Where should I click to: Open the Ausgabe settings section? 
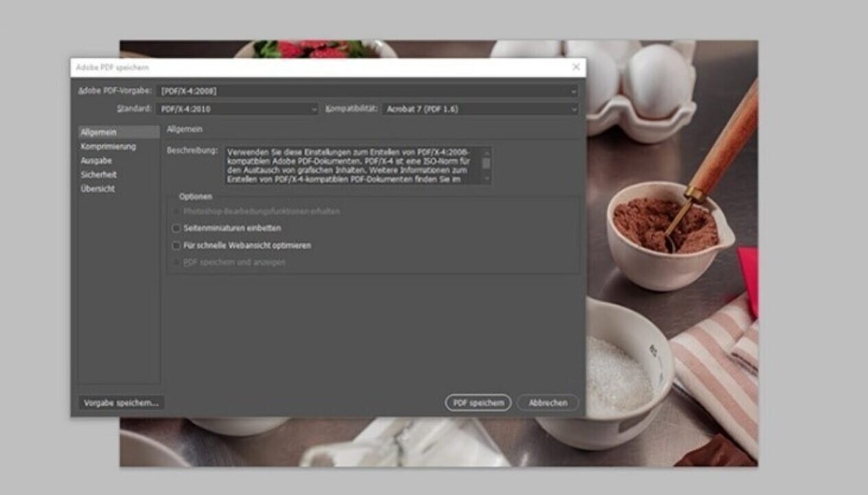(x=96, y=160)
